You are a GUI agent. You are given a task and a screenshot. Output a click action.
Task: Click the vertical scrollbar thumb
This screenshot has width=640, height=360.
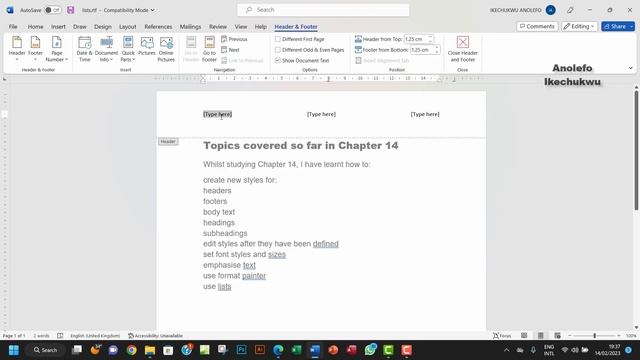tap(636, 151)
